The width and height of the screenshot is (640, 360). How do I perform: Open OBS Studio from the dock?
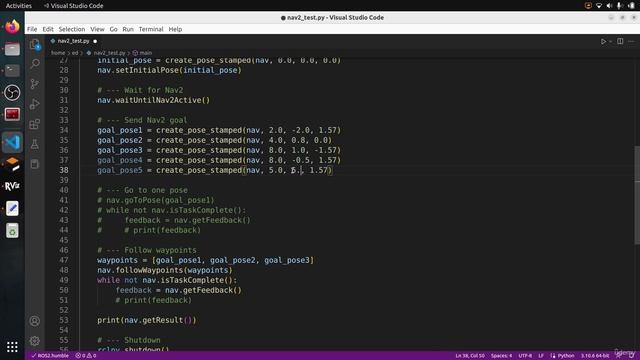12,93
